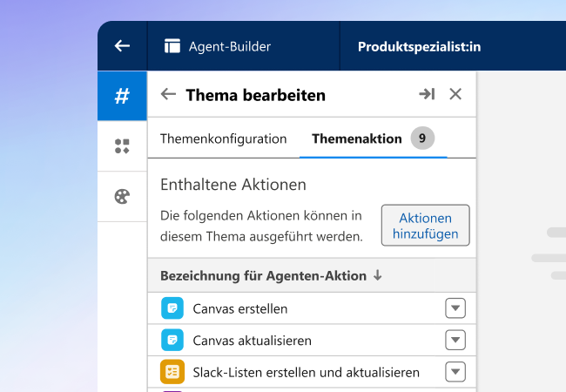Open dropdown for Canvas aktualisieren row

455,340
